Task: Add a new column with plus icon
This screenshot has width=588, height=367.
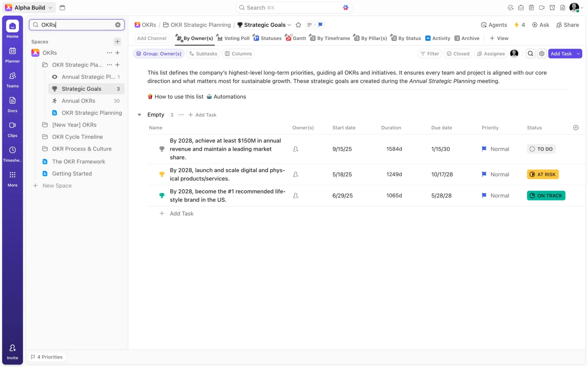Action: click(576, 128)
